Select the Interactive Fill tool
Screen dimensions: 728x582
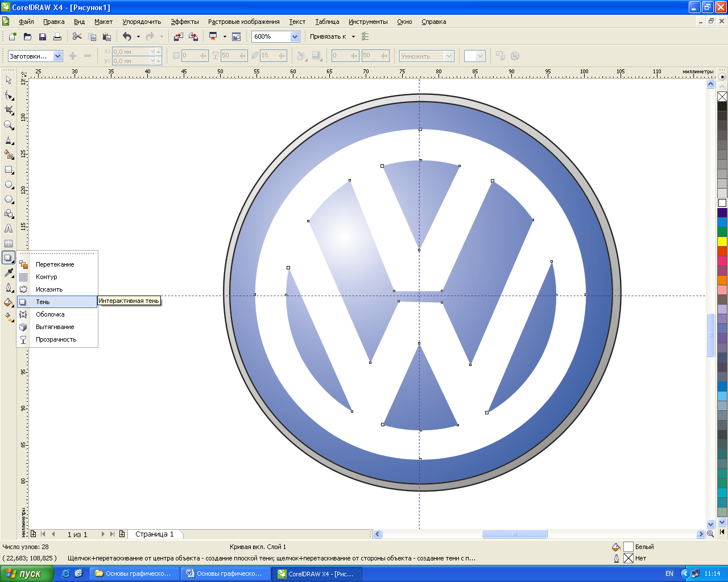pos(9,317)
